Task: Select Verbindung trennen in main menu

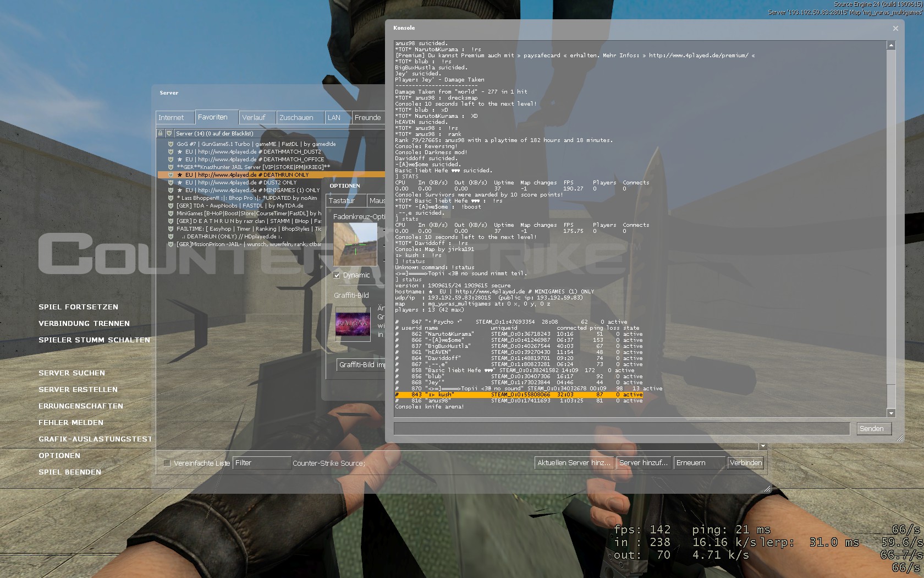Action: (x=84, y=324)
